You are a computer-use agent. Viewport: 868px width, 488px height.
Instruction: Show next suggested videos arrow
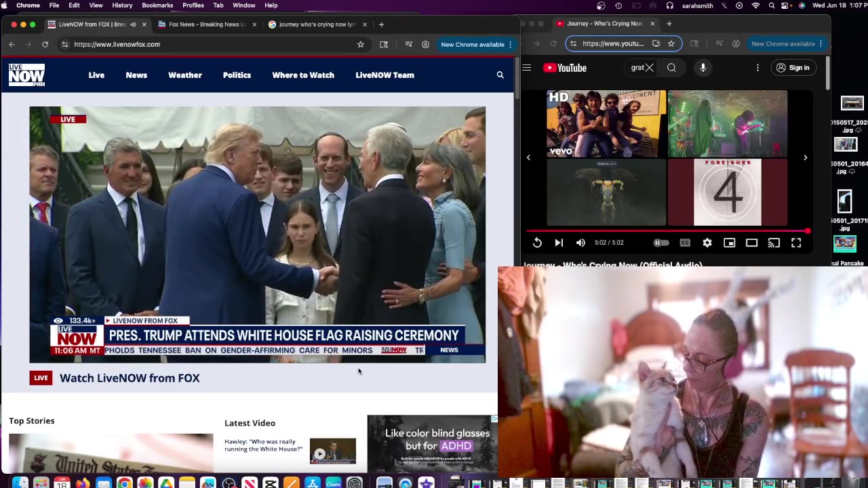point(805,158)
